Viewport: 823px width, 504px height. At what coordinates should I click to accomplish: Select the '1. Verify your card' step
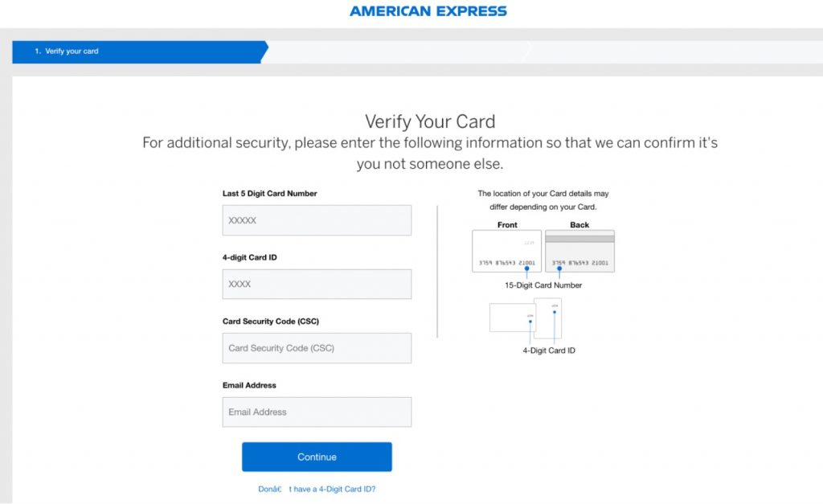pyautogui.click(x=137, y=51)
